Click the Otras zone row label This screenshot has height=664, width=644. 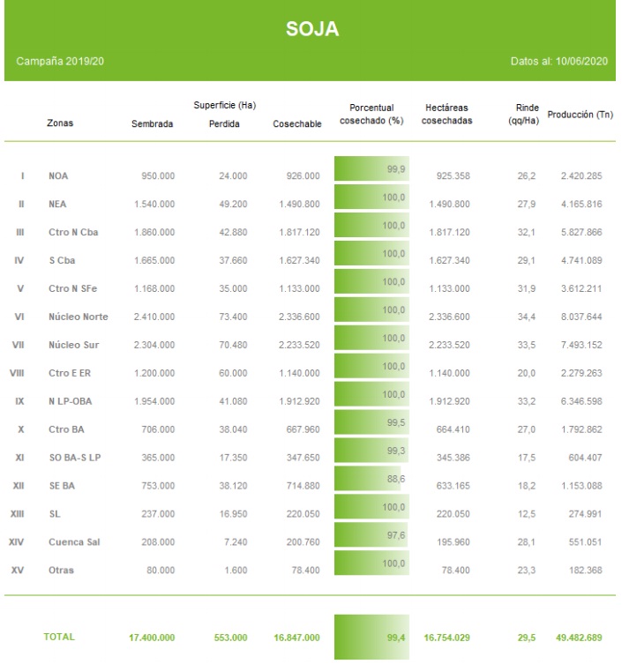click(x=61, y=571)
